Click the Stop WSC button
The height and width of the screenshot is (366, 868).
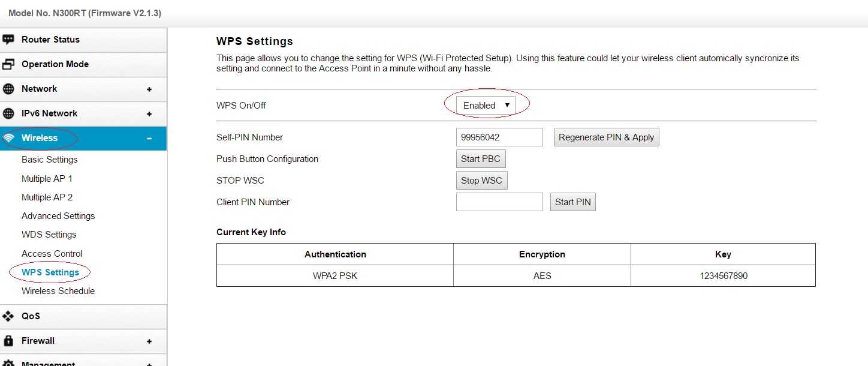[x=481, y=181]
